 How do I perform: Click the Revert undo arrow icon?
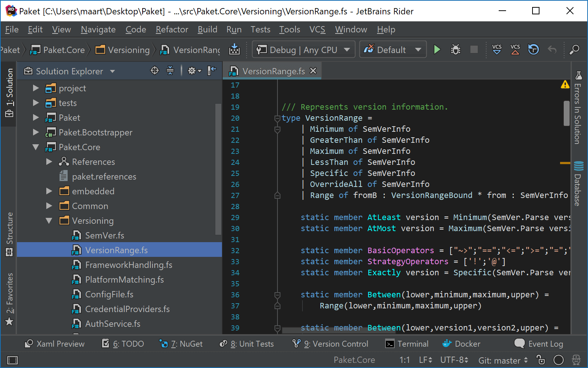coord(552,49)
